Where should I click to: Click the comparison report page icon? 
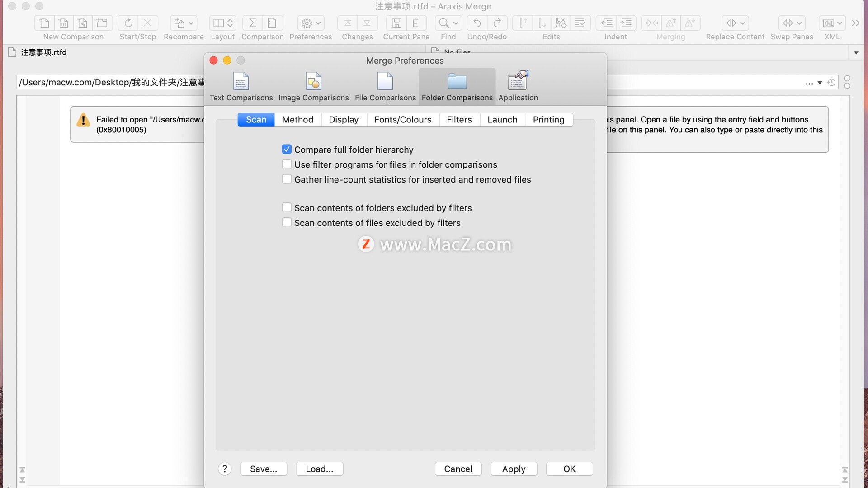(272, 23)
